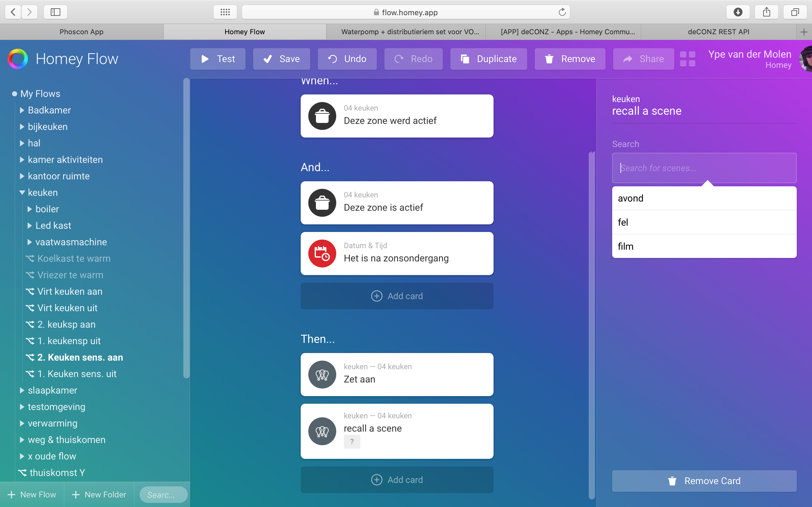812x507 pixels.
Task: Focus the 'Search for scenes' field
Action: [704, 168]
